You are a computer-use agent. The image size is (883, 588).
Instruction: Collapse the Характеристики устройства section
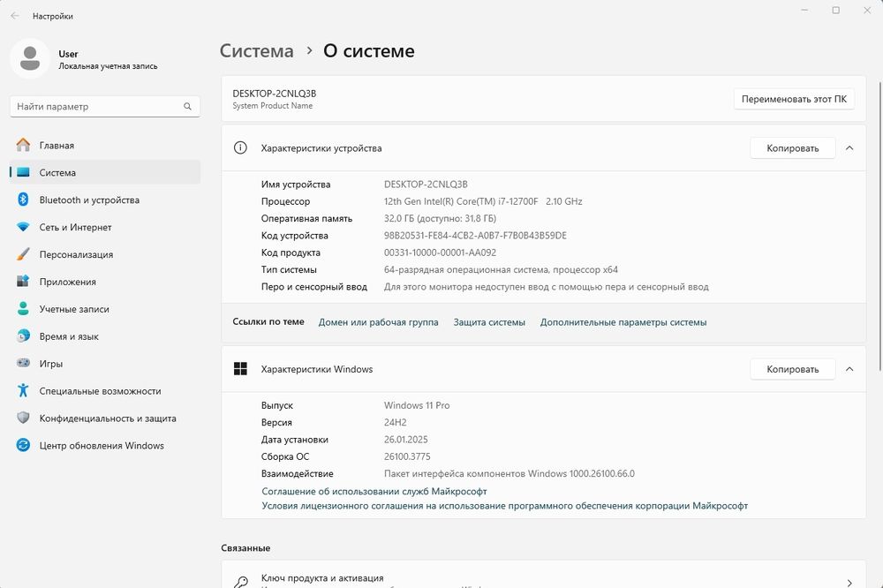click(849, 148)
